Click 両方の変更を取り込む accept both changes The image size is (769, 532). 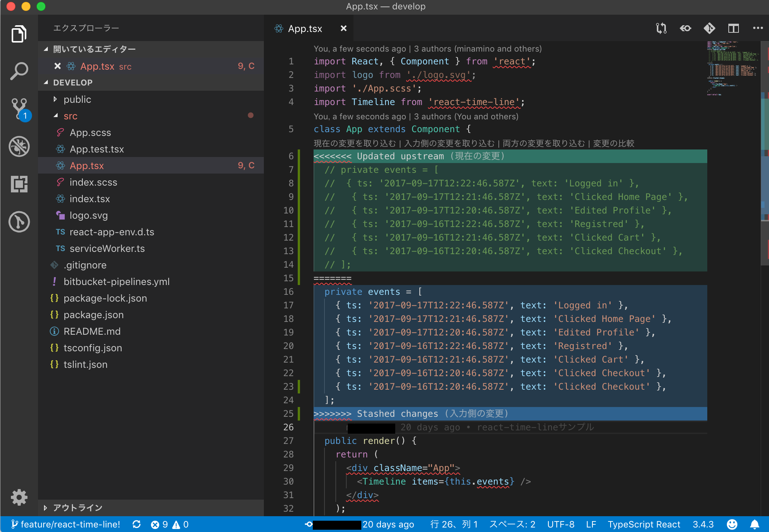(x=544, y=143)
